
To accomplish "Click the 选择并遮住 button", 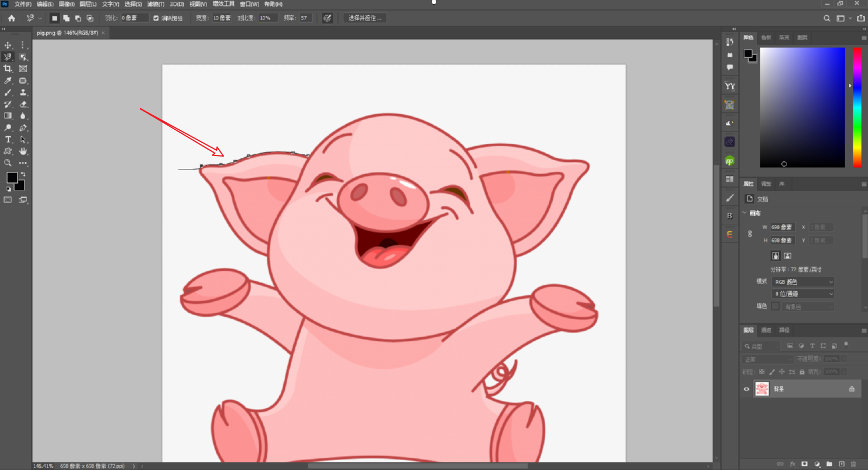I will (365, 18).
